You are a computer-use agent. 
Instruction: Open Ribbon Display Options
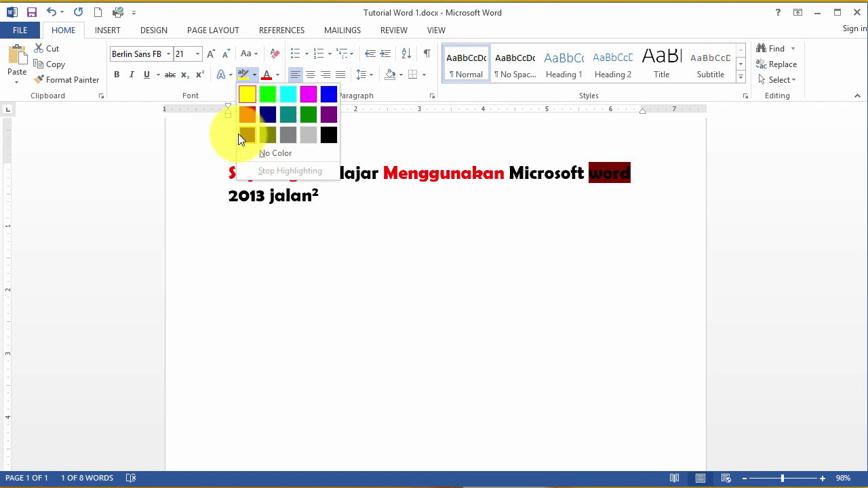798,12
